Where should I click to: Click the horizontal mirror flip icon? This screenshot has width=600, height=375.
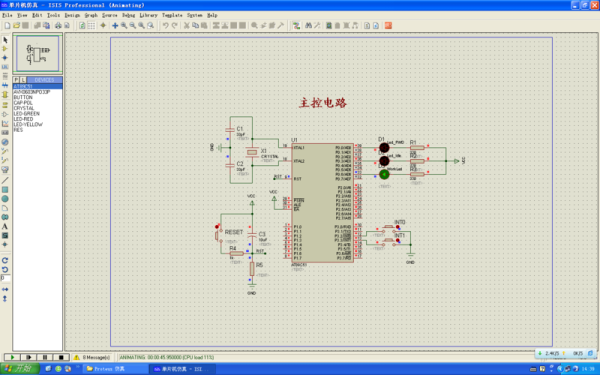click(5, 289)
